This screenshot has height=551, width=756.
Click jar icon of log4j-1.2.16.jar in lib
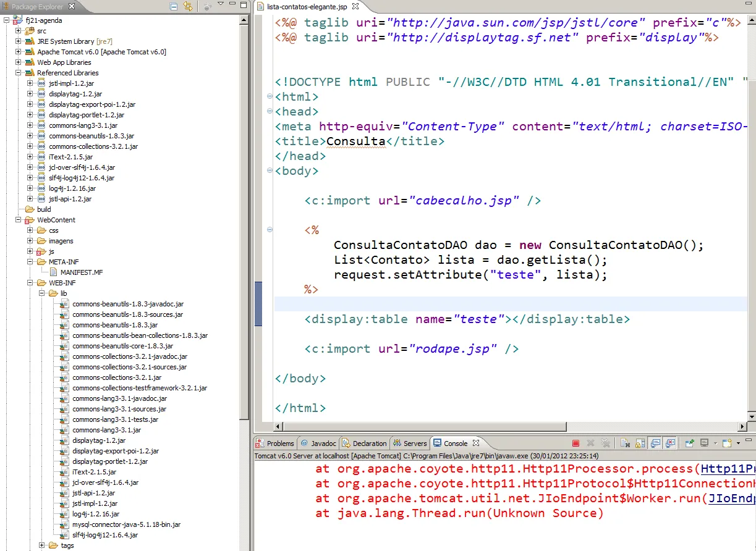pos(65,514)
